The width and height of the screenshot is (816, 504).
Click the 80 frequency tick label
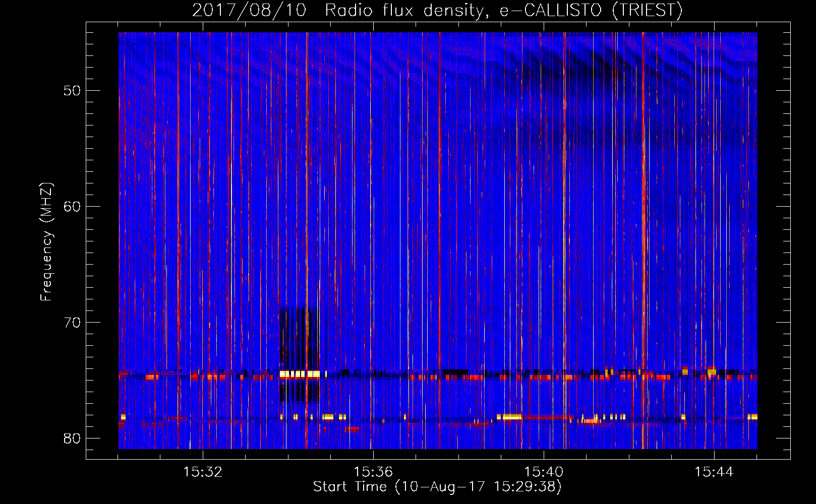(72, 438)
